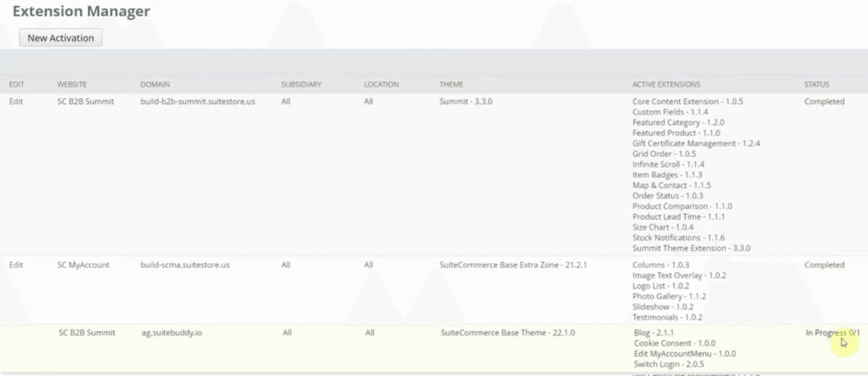This screenshot has width=868, height=376.
Task: Click Blog - 2.1.1 extension
Action: coord(654,333)
